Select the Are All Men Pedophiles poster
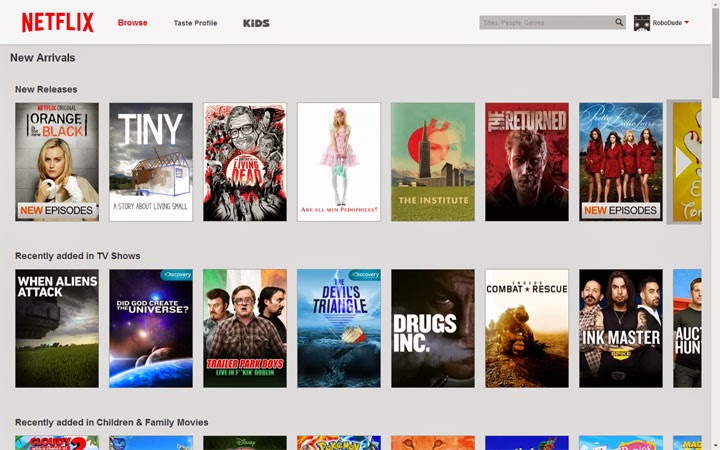This screenshot has width=720, height=450. click(x=339, y=162)
